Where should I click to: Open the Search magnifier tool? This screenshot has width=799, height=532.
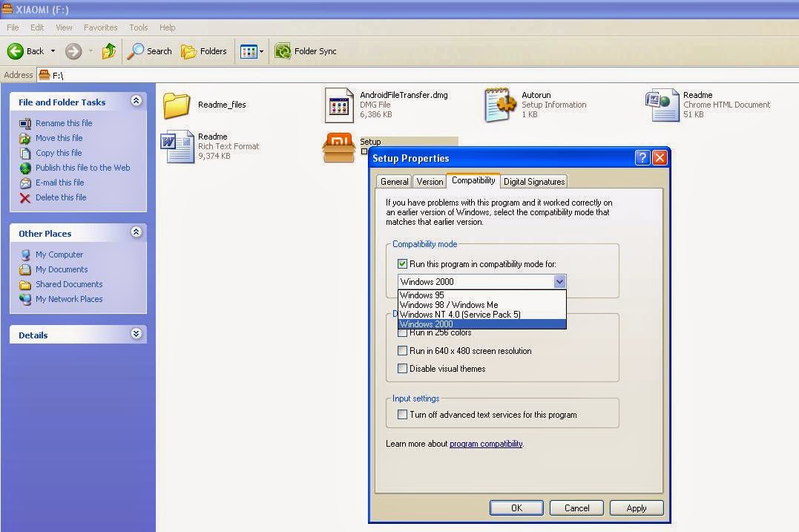[135, 51]
